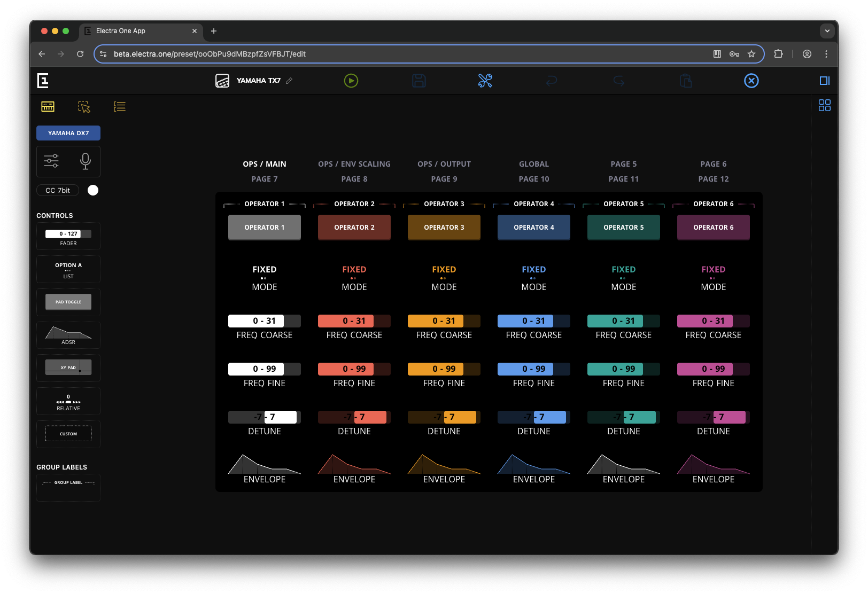
Task: Click the green OPERATOR 5 pad
Action: tap(624, 228)
